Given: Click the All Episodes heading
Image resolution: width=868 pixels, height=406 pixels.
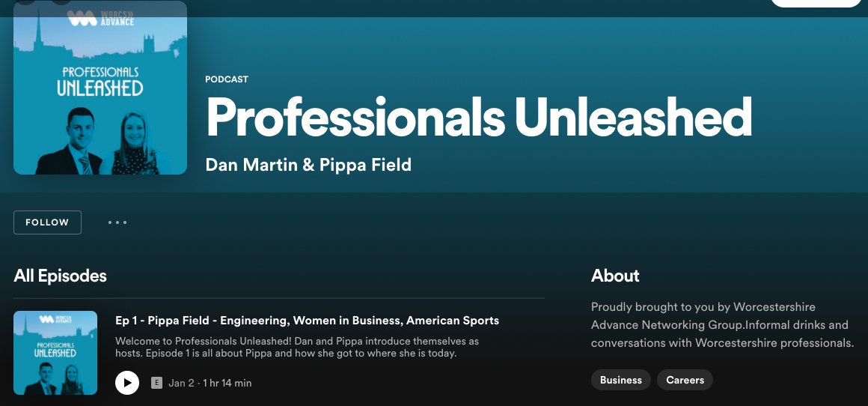Looking at the screenshot, I should pyautogui.click(x=61, y=276).
